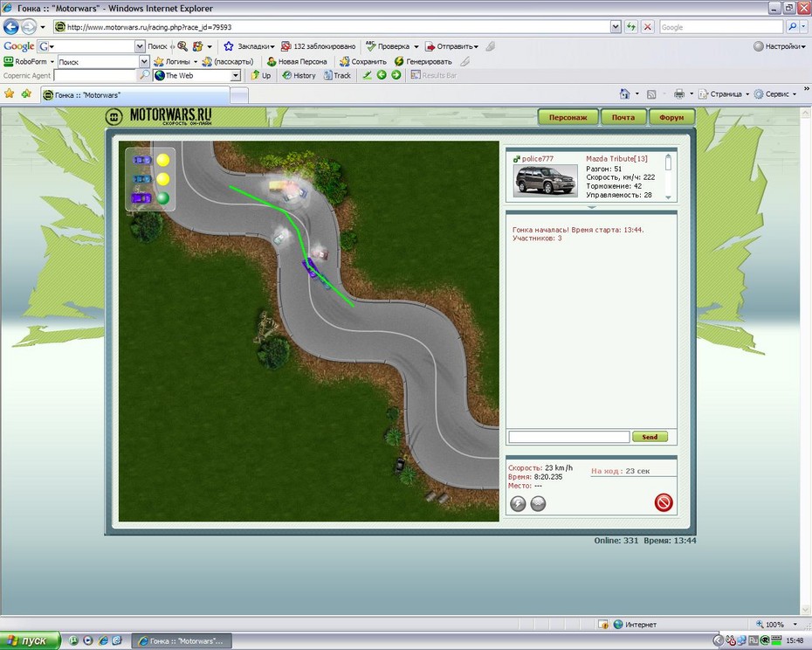This screenshot has height=650, width=812.
Task: Focus the Google search box at top right
Action: 721,27
